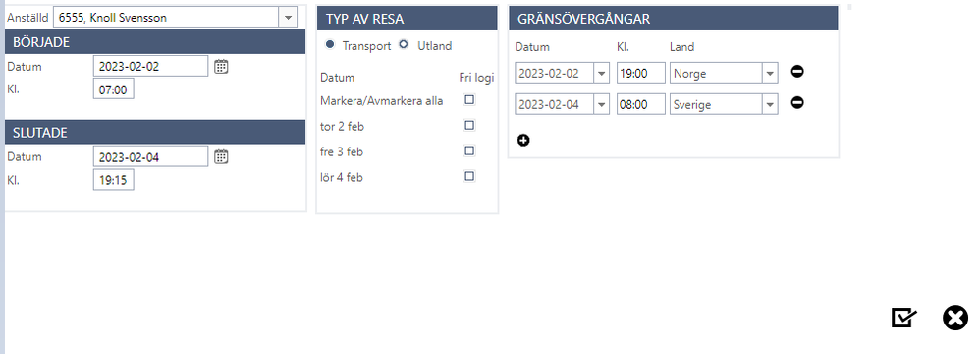This screenshot has height=354, width=980.
Task: Open the Norge country dropdown
Action: 770,73
